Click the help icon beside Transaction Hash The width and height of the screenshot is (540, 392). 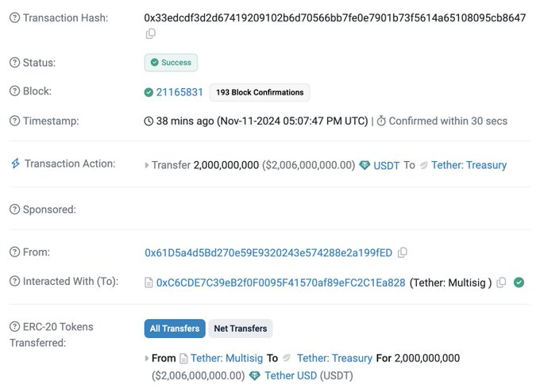coord(15,17)
